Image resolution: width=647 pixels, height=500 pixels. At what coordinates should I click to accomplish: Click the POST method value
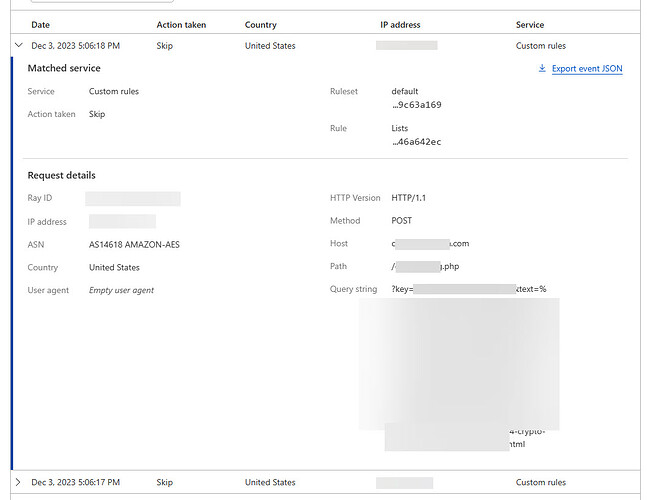pyautogui.click(x=401, y=221)
